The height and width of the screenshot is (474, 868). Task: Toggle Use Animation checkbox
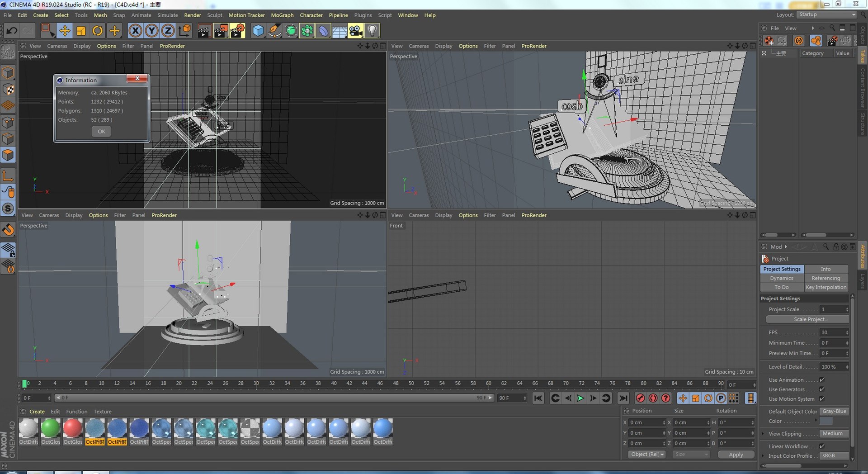tap(822, 380)
